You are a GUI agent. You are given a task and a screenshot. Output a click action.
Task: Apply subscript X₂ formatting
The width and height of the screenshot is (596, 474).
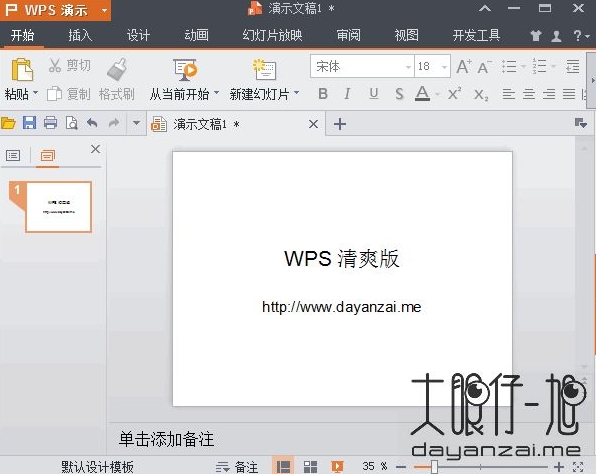(x=481, y=94)
